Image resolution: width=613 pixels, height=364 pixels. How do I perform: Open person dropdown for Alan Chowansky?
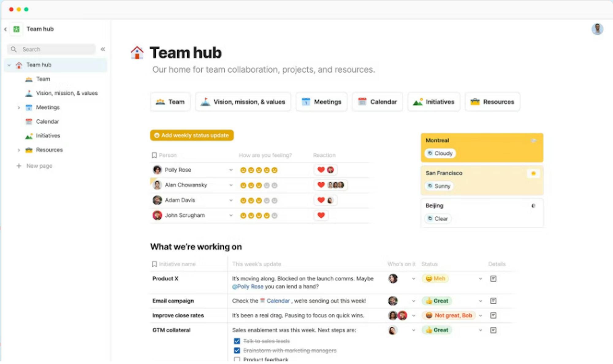pos(231,185)
